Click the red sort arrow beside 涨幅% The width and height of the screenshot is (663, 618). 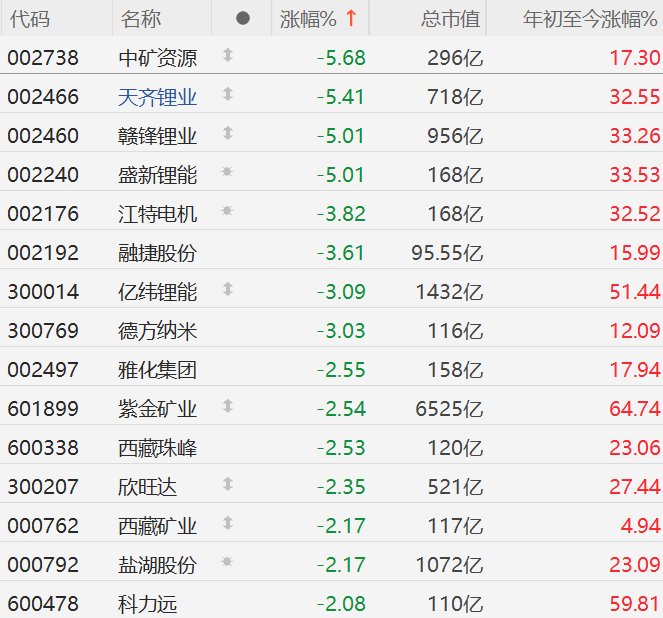pos(351,19)
